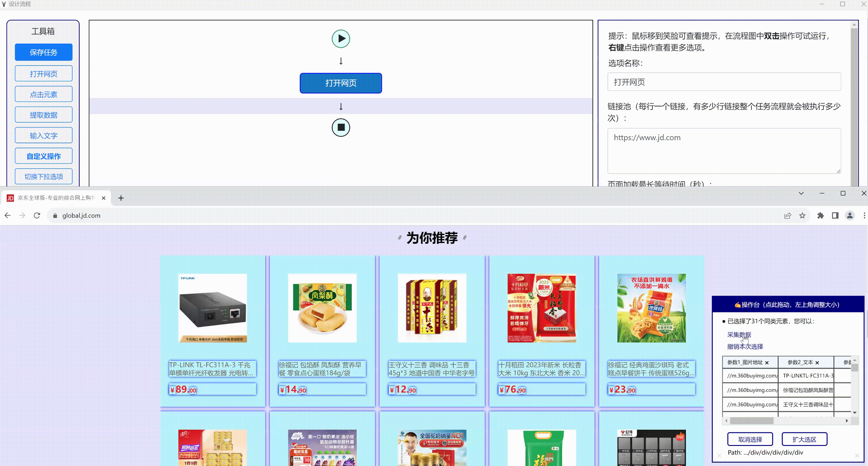
Task: Click the 操作台 panel title bar
Action: (788, 304)
